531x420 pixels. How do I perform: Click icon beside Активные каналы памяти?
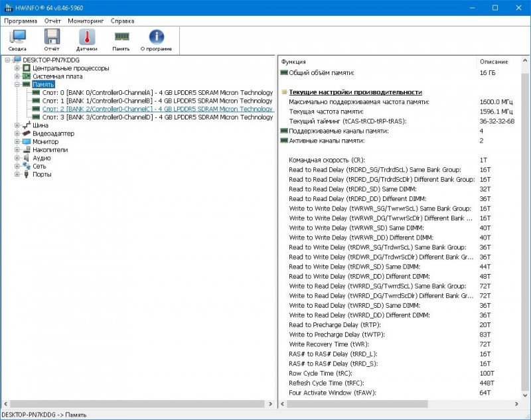(284, 141)
